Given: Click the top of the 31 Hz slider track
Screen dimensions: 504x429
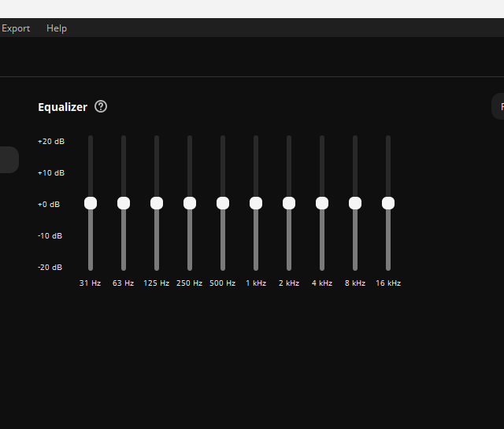Looking at the screenshot, I should [x=91, y=140].
